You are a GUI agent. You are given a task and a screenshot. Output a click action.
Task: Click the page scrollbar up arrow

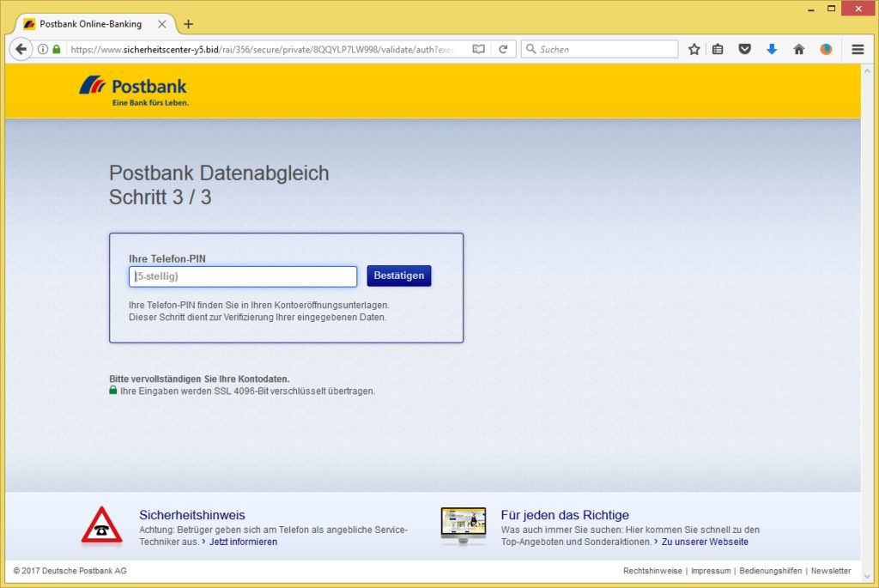coord(868,71)
